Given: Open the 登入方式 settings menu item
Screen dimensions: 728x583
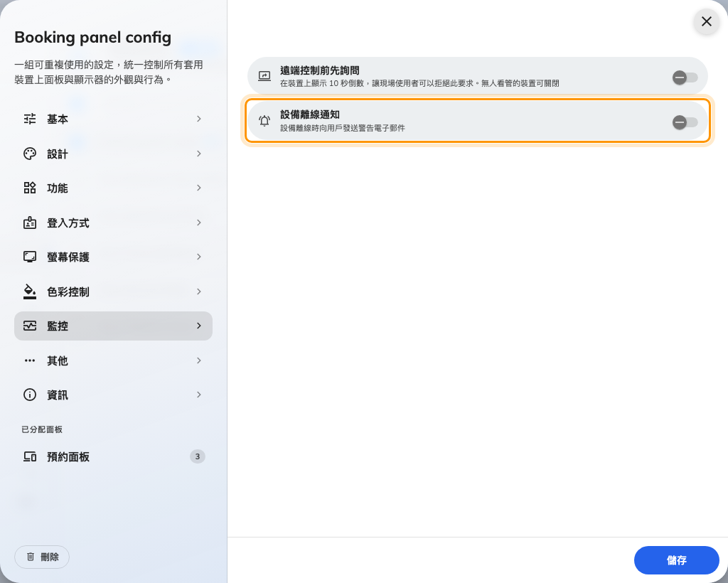Looking at the screenshot, I should tap(113, 223).
